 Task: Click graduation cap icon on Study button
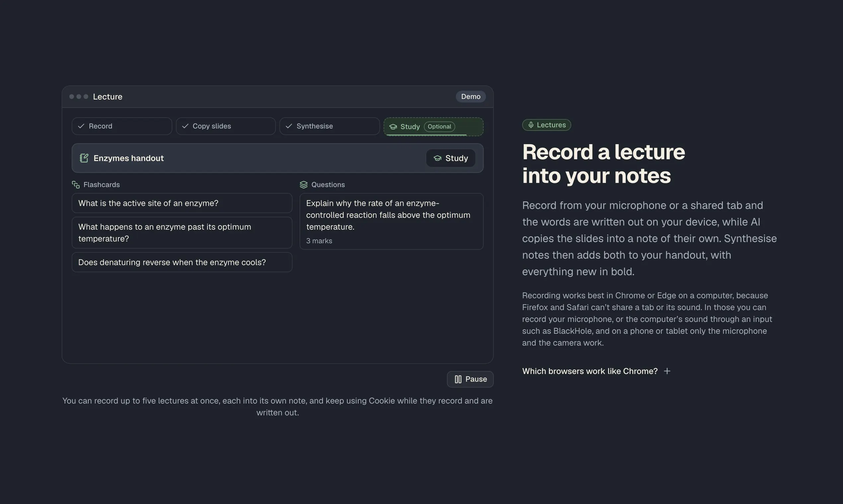(x=437, y=158)
